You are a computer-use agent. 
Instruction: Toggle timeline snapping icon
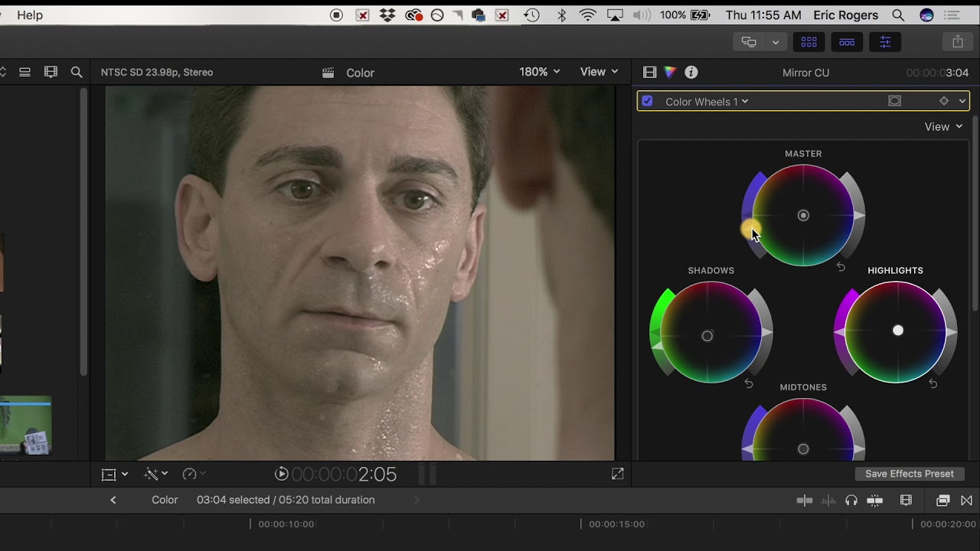[875, 500]
